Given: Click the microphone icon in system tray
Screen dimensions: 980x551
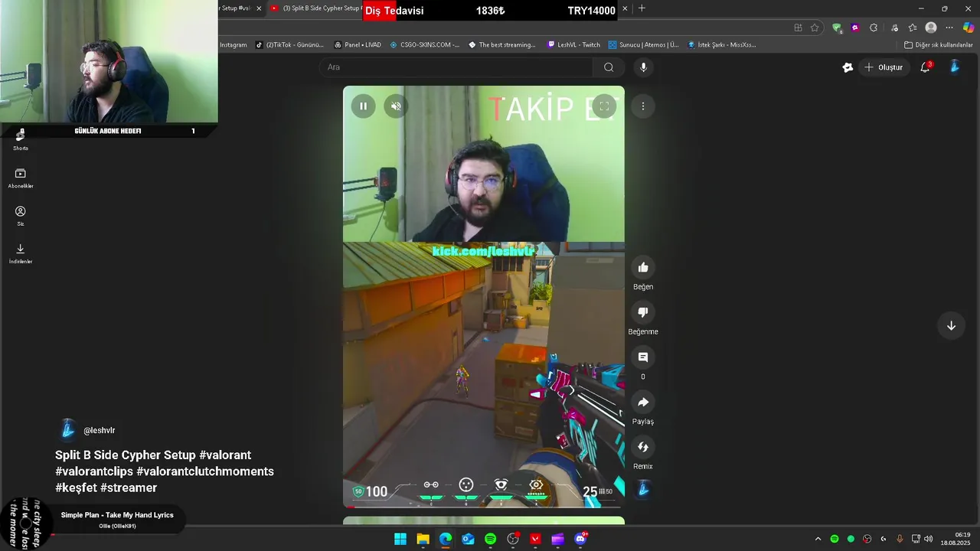Looking at the screenshot, I should (900, 539).
